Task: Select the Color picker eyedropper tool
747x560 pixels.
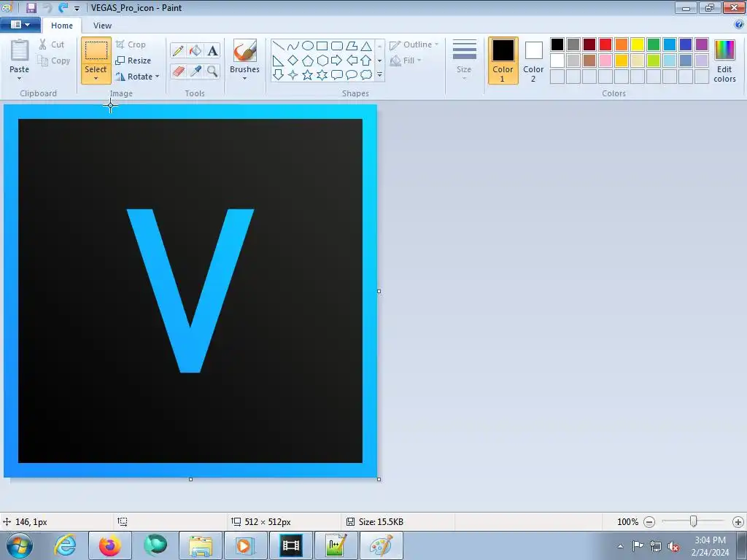Action: click(x=196, y=71)
